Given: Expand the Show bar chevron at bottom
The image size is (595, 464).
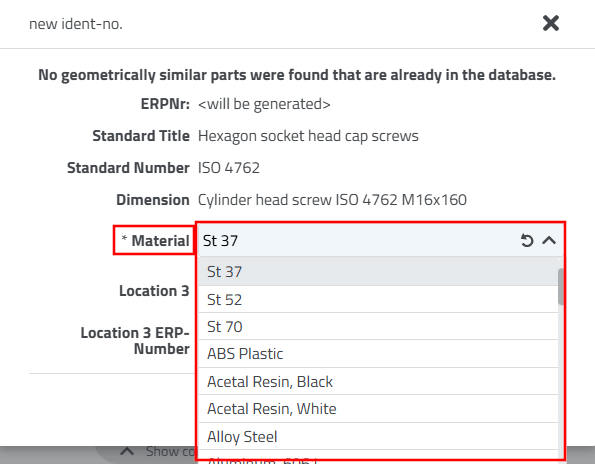Looking at the screenshot, I should click(x=127, y=451).
